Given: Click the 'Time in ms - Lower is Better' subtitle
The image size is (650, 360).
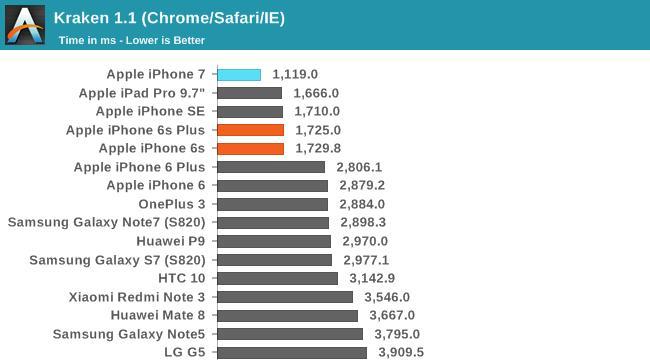Looking at the screenshot, I should [131, 41].
